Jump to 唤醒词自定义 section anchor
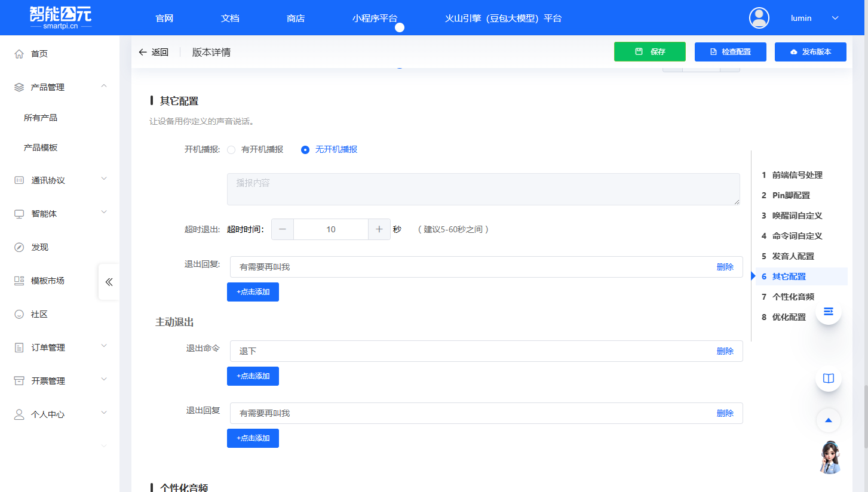Screen dimensions: 868x492 797,216
